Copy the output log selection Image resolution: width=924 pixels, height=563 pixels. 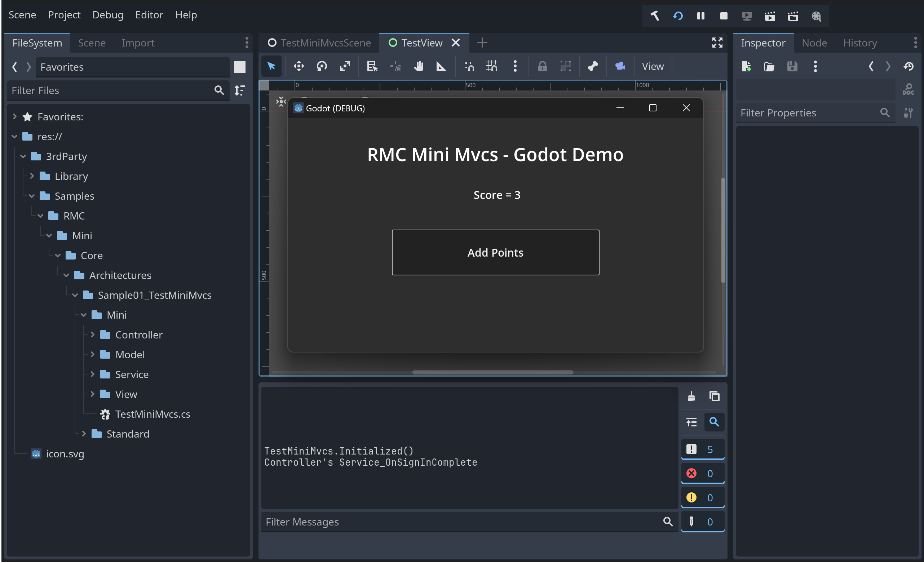tap(715, 396)
